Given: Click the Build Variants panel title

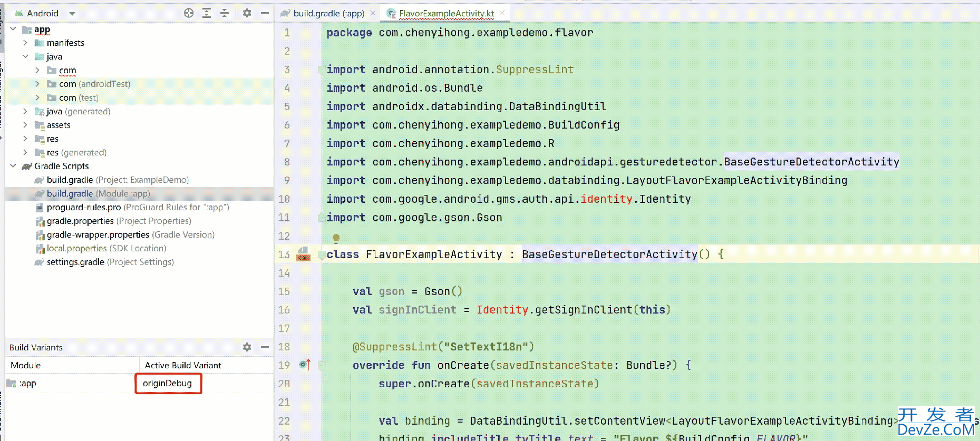Looking at the screenshot, I should coord(36,347).
